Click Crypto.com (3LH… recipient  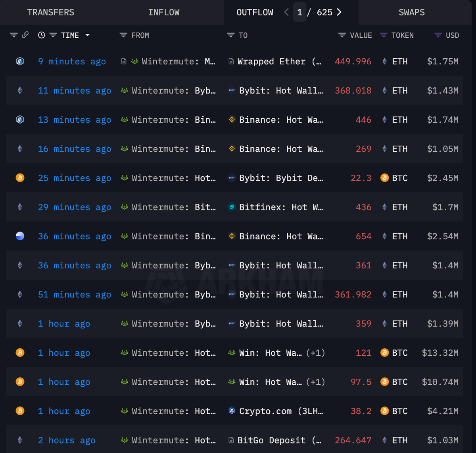(x=281, y=411)
